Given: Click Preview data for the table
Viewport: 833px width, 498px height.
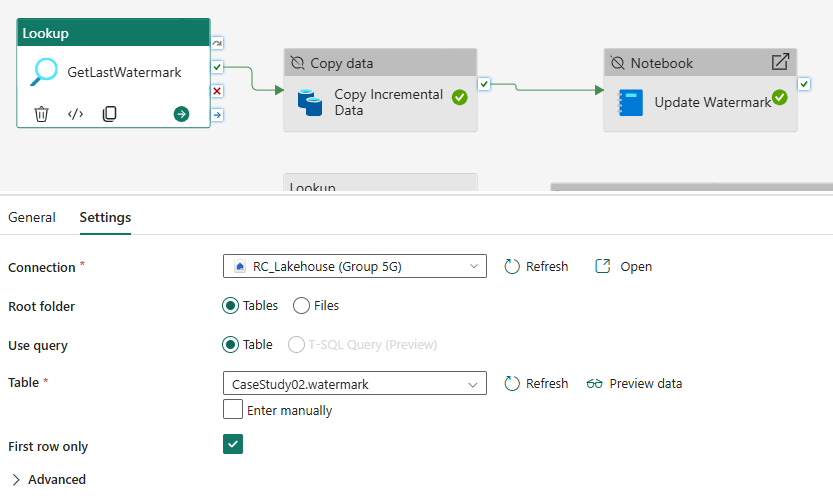Looking at the screenshot, I should 634,383.
